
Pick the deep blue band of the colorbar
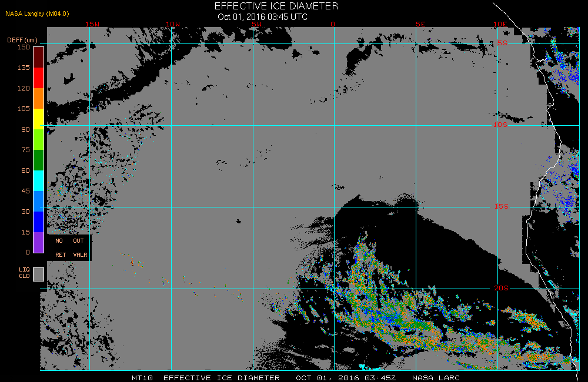pos(39,222)
